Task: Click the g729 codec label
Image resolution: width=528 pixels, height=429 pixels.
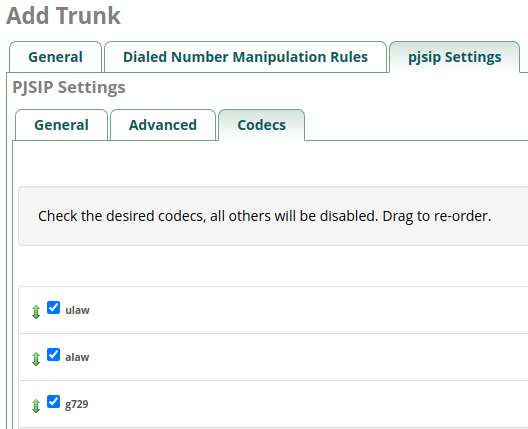Action: pos(77,404)
